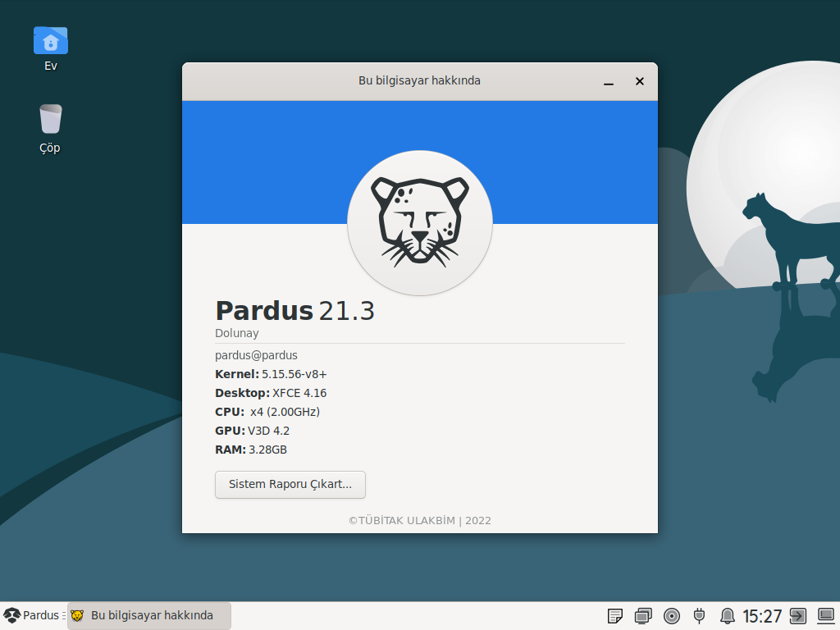840x630 pixels.
Task: Minimize the 'Bu bilgisayar hakkında' window
Action: (609, 81)
